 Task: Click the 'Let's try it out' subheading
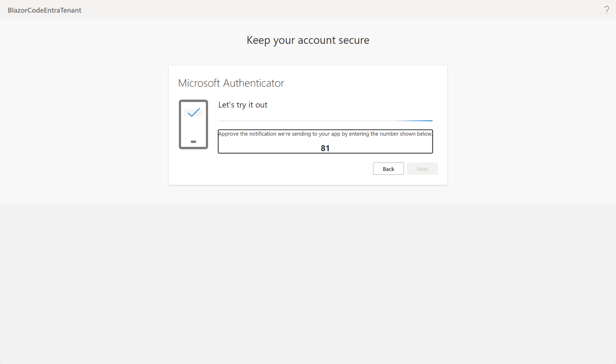[x=243, y=105]
